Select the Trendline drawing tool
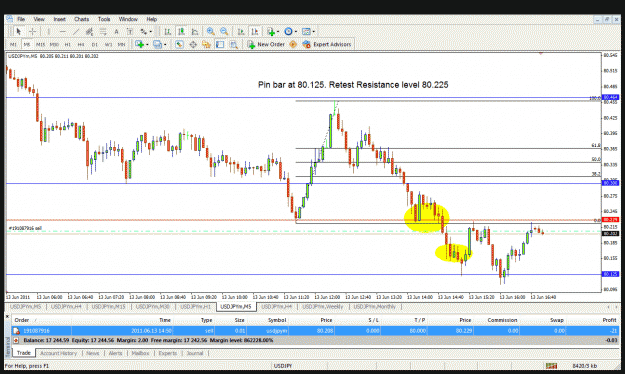 point(76,31)
